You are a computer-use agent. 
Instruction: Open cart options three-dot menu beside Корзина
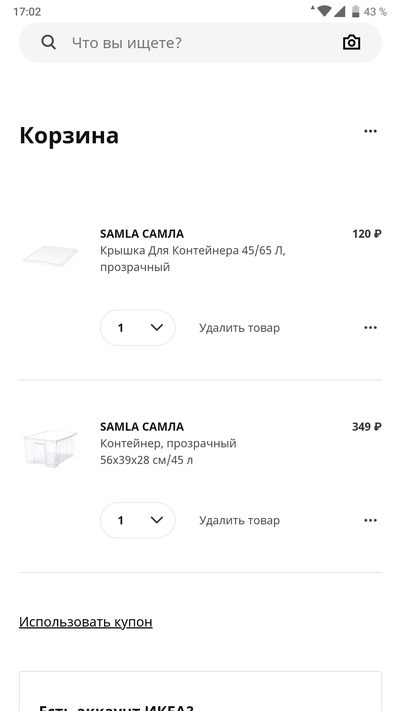pyautogui.click(x=371, y=131)
